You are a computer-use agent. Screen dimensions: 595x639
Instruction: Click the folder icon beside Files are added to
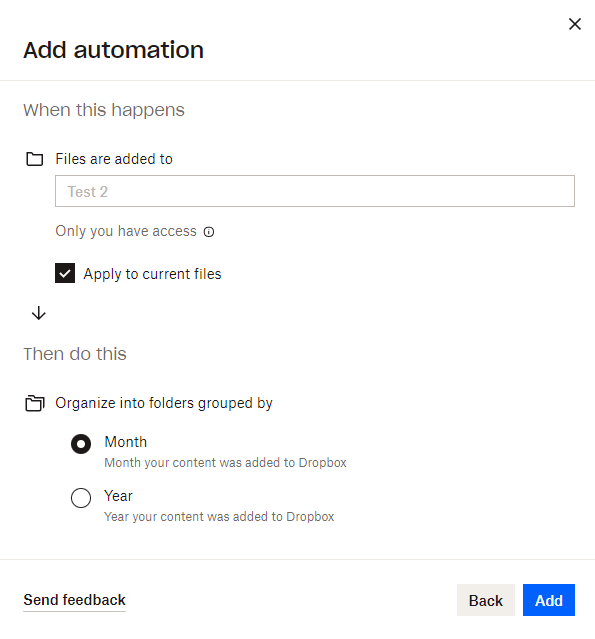point(35,159)
